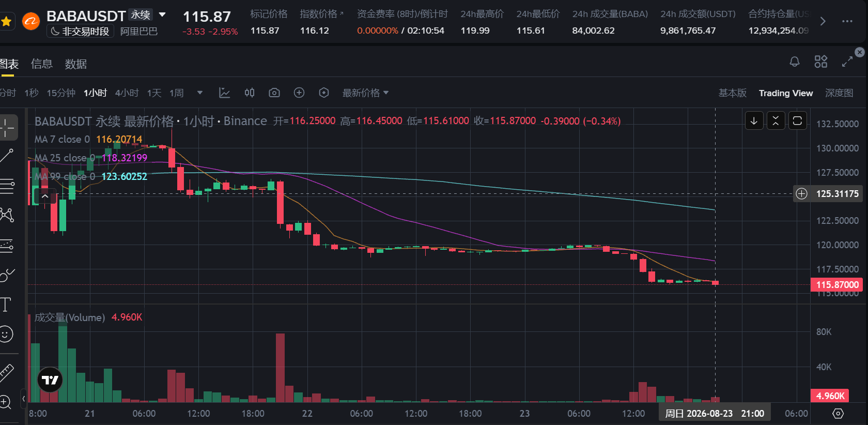Open the three-dot more options menu
The height and width of the screenshot is (425, 868).
coord(847,22)
